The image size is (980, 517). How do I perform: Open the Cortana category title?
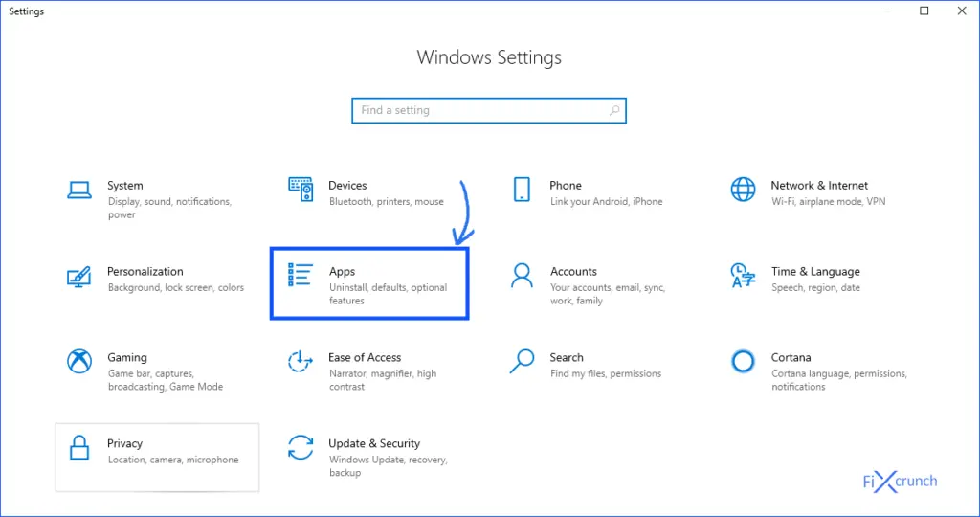pyautogui.click(x=791, y=357)
